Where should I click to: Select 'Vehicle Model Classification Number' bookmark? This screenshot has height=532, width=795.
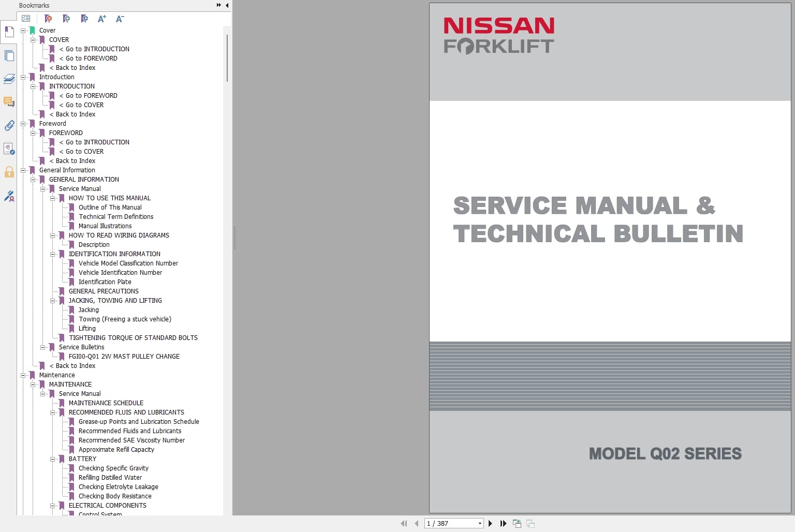128,263
